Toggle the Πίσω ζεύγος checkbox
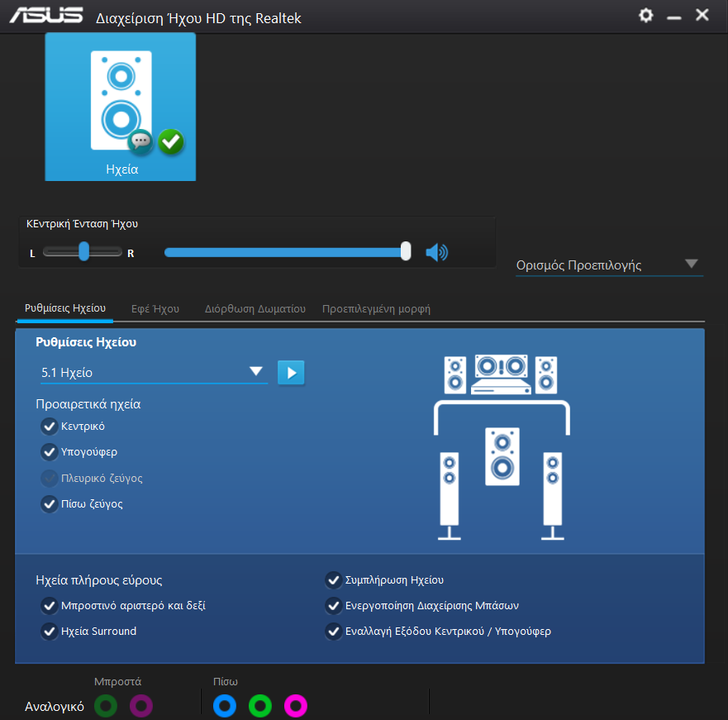 coord(50,504)
